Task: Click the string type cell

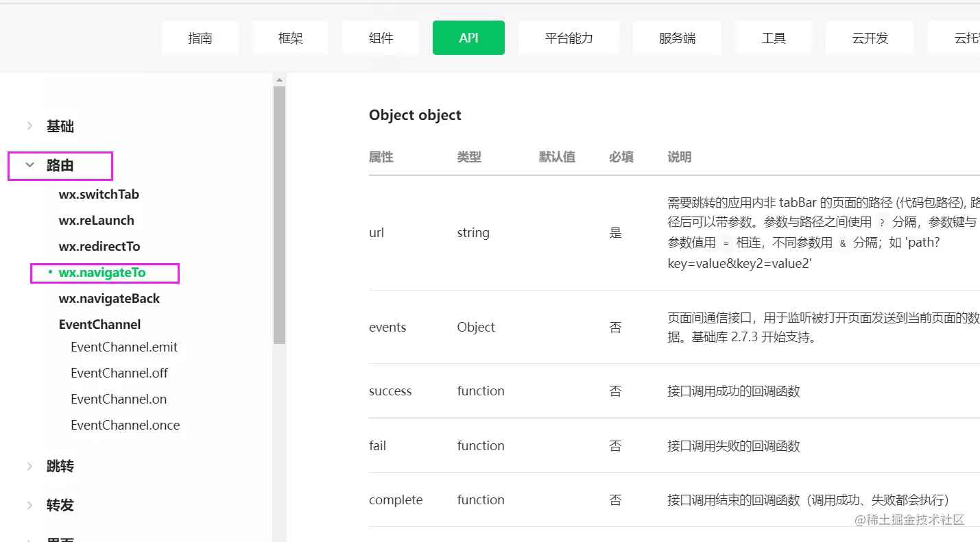Action: [x=473, y=233]
